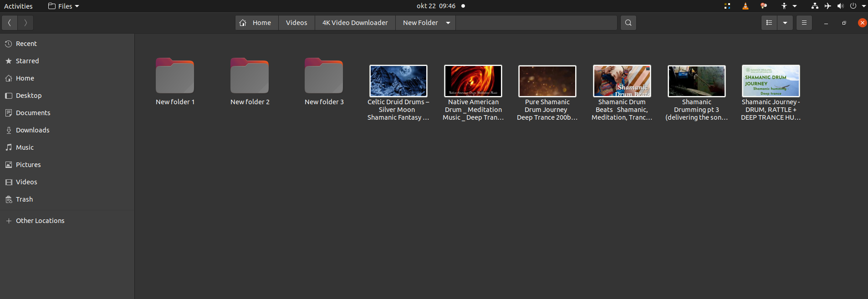Open Trash in the sidebar

coord(24,199)
